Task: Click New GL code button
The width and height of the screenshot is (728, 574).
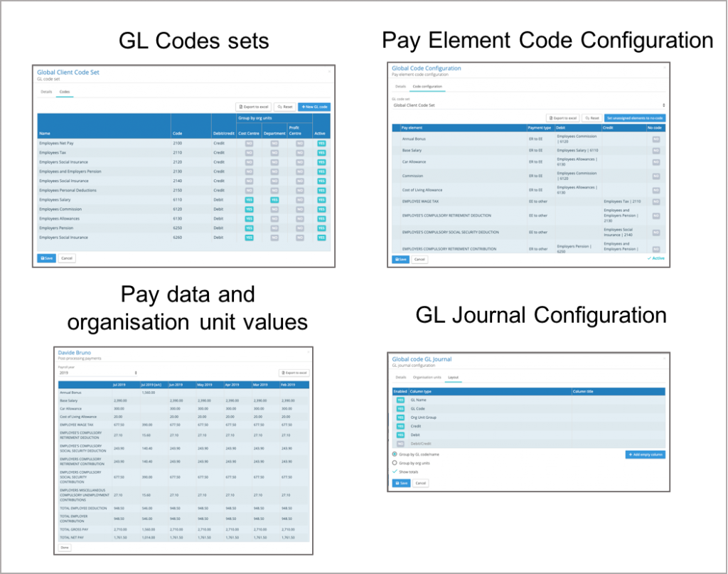Action: coord(314,107)
